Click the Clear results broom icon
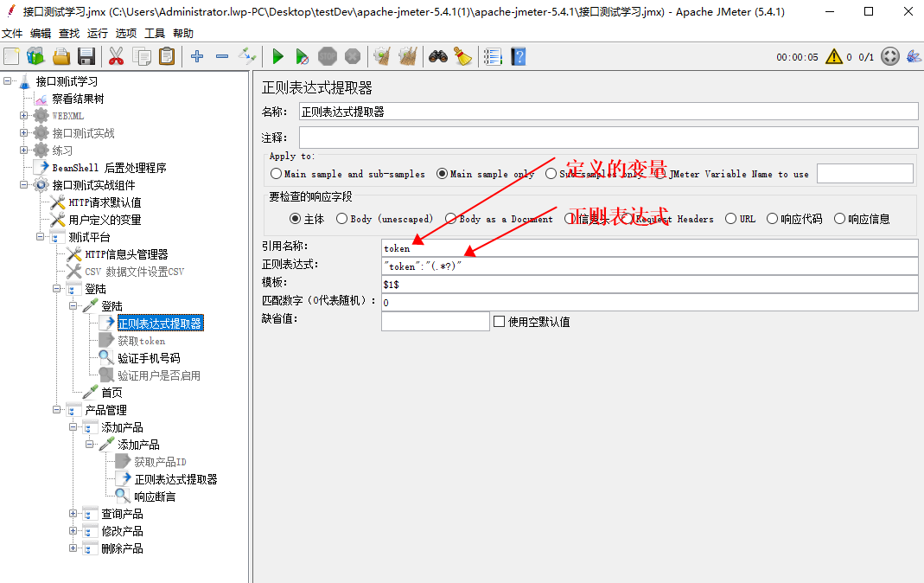Screen dimensions: 924x583 pos(382,56)
